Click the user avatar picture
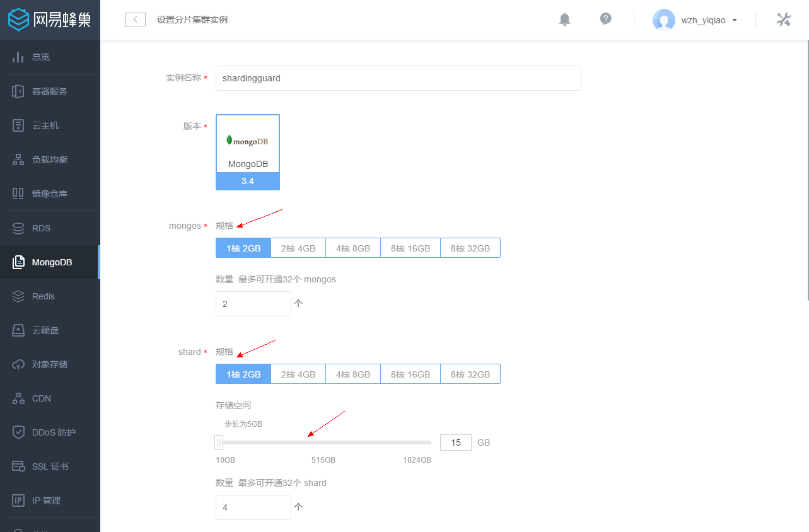Image resolution: width=809 pixels, height=532 pixels. (663, 20)
